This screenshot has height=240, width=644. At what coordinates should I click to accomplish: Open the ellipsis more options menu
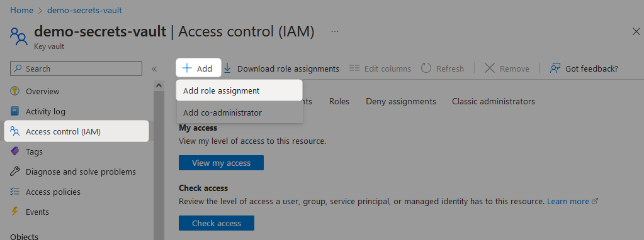335,31
